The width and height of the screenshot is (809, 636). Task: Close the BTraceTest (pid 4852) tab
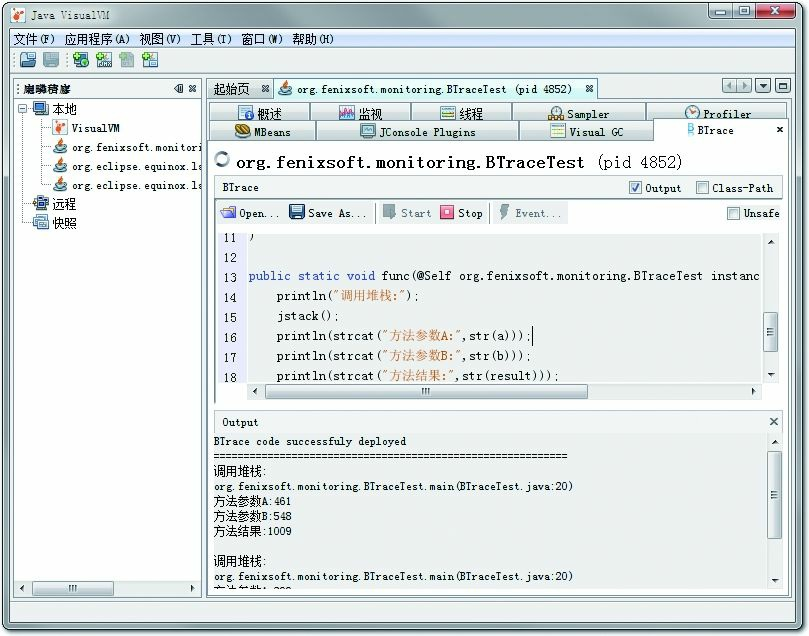tap(589, 89)
